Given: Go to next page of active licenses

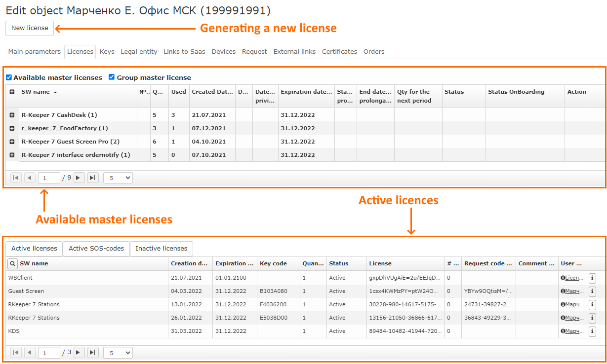Looking at the screenshot, I should (x=79, y=353).
